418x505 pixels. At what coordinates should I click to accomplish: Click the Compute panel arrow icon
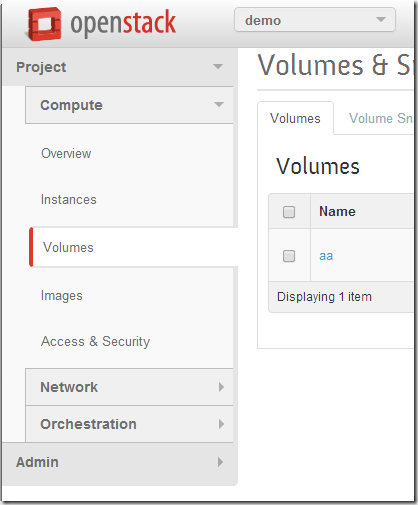219,105
